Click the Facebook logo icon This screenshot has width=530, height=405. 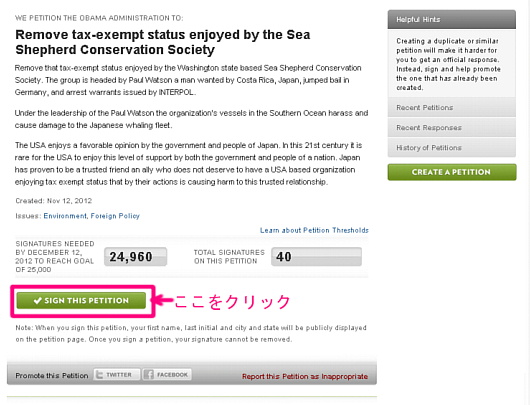coord(149,375)
